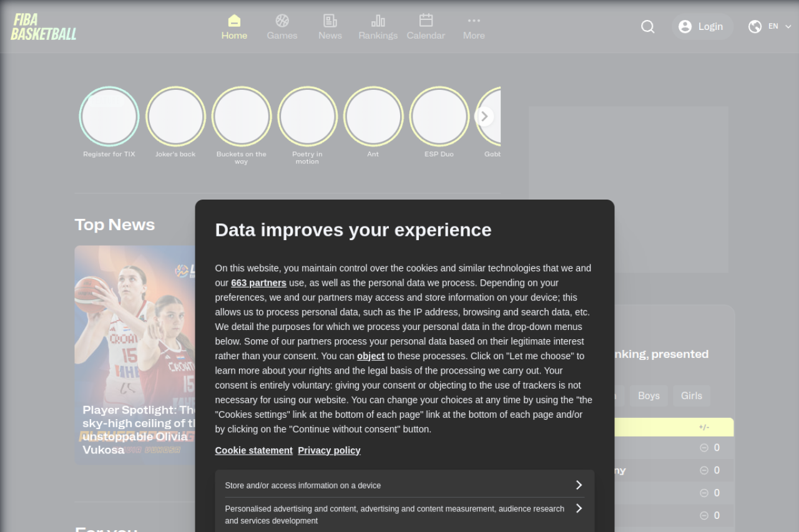Open the More menu
The height and width of the screenshot is (532, 799).
474,27
